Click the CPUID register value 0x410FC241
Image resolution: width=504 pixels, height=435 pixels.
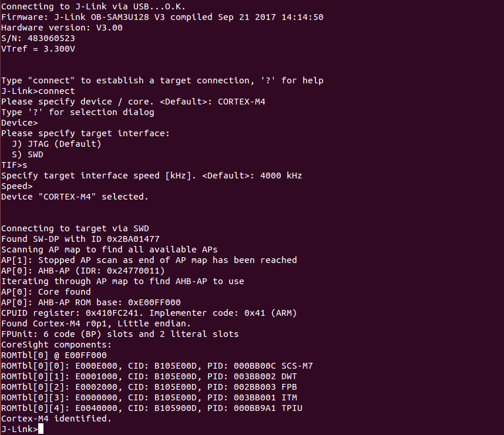click(112, 313)
